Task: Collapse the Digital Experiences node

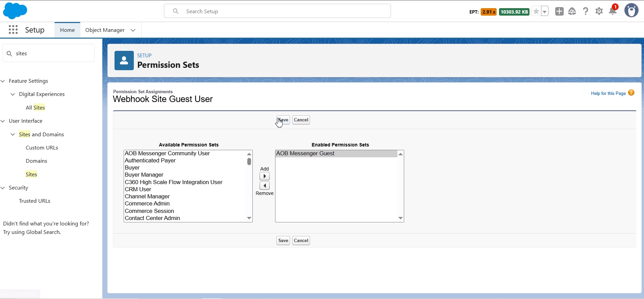Action: pyautogui.click(x=13, y=94)
